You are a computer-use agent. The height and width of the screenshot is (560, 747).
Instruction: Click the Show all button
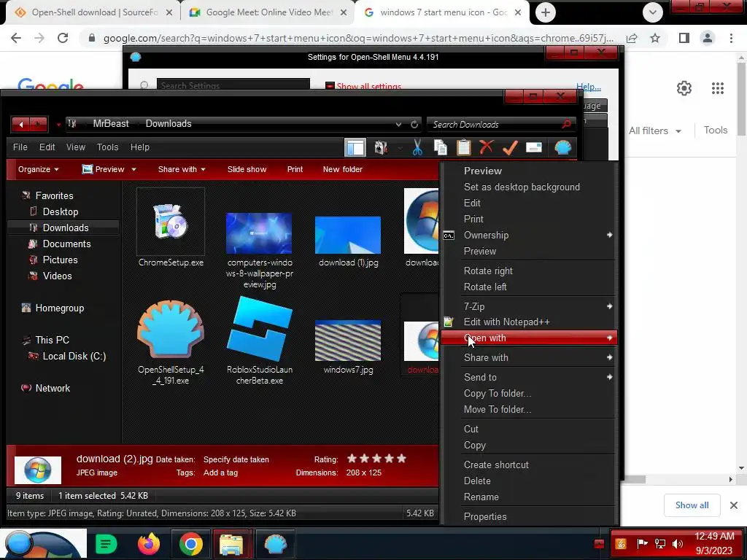(x=692, y=505)
